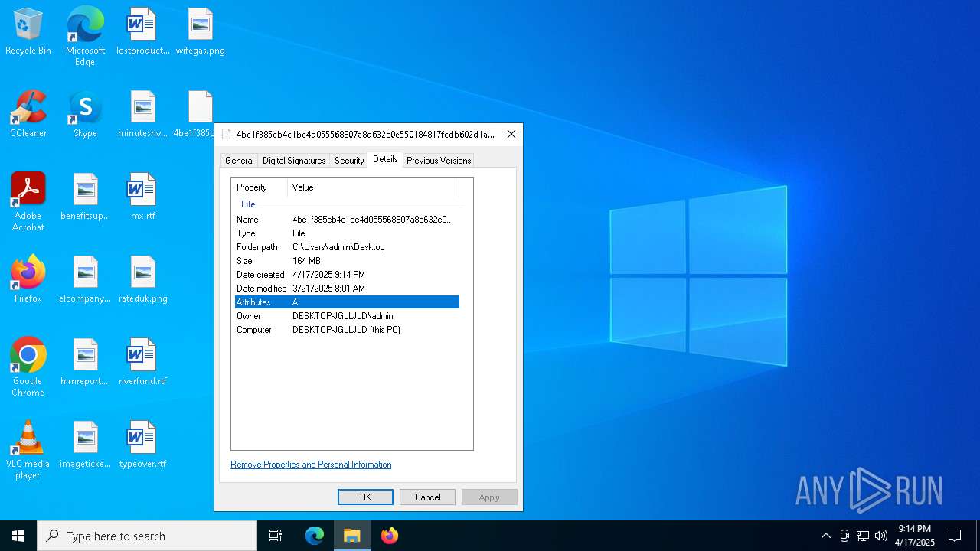Viewport: 980px width, 551px height.
Task: Open the Recycle Bin desktop icon
Action: tap(28, 31)
